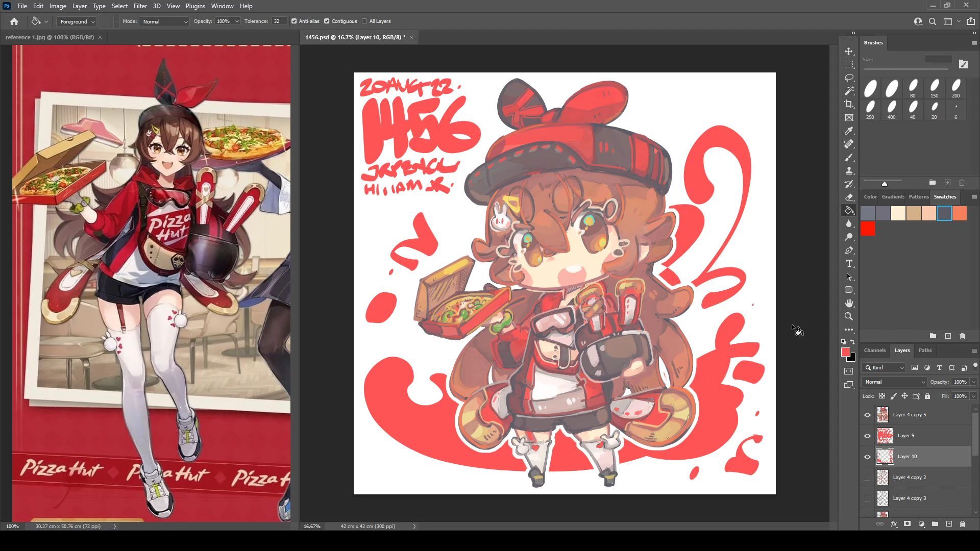Adjust the brush thumbnail size slider
The image size is (980, 551).
885,184
